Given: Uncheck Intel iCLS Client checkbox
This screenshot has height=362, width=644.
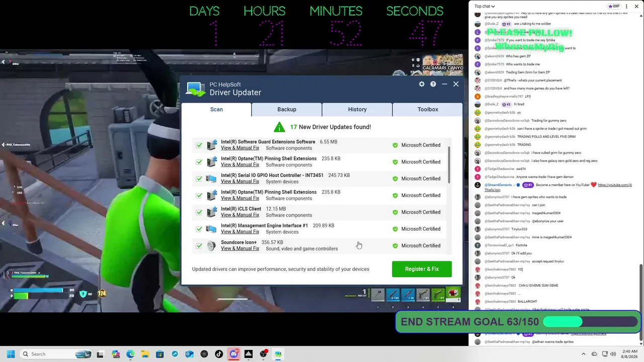Looking at the screenshot, I should click(x=199, y=212).
